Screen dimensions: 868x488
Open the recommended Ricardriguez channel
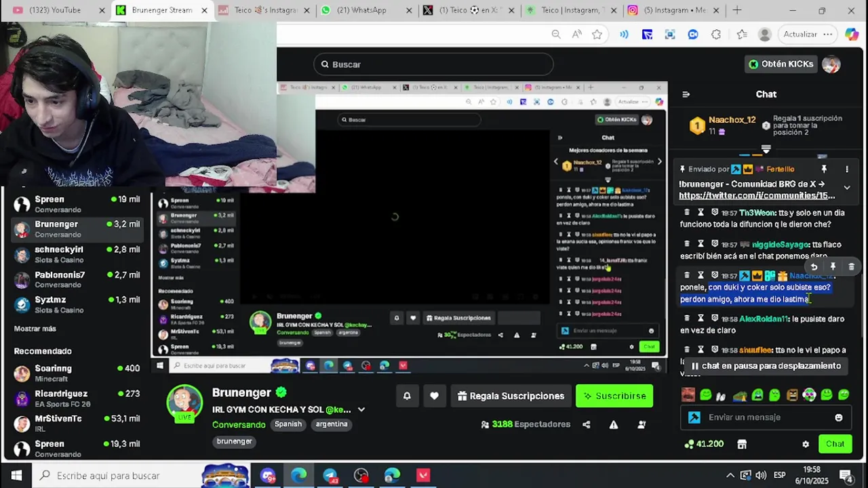click(x=77, y=398)
